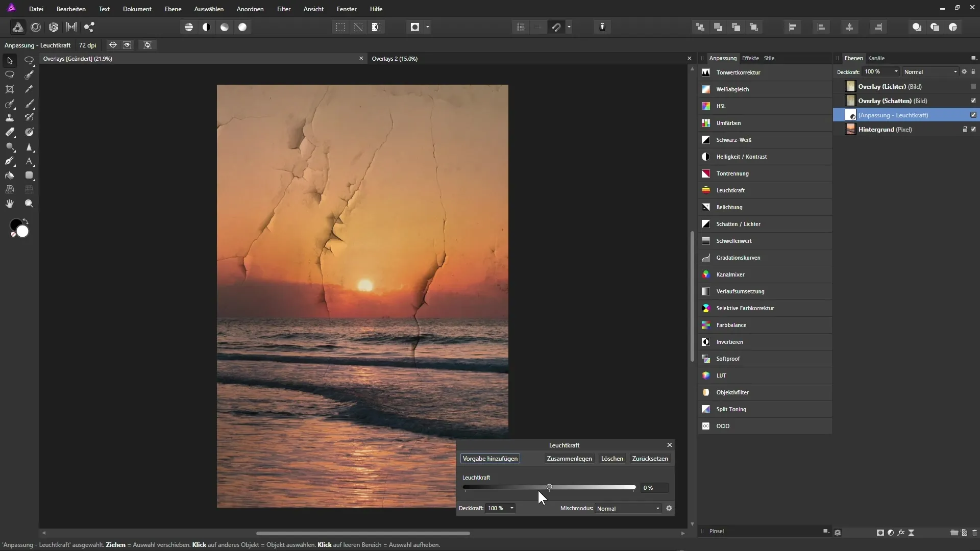Viewport: 980px width, 551px height.
Task: Select the Erase Brush tool
Action: (10, 132)
